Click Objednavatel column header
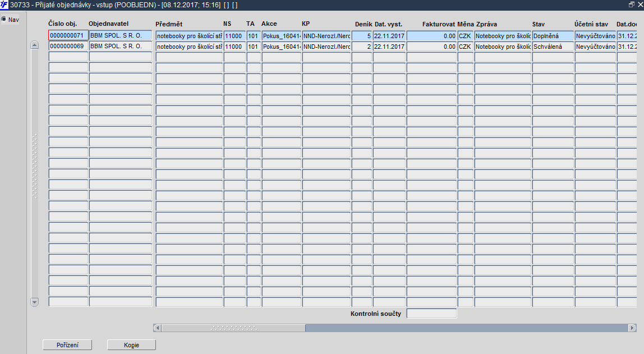644x354 pixels. click(108, 24)
